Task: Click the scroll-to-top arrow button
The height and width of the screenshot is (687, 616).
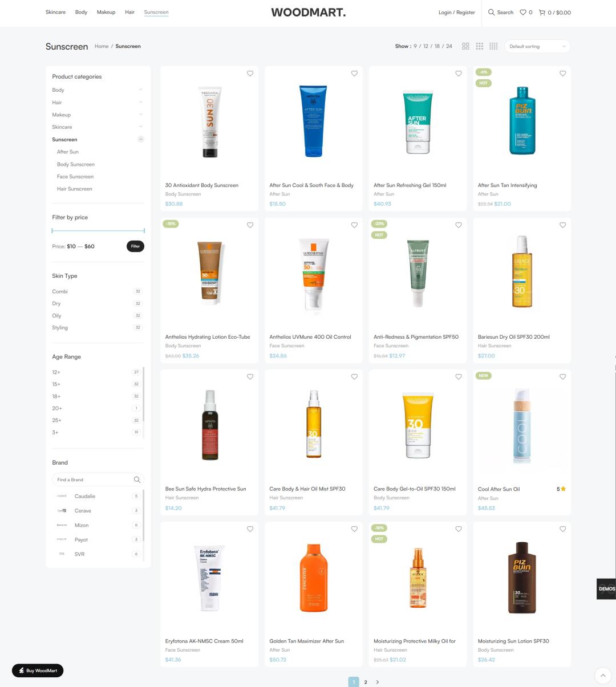Action: coord(603,676)
